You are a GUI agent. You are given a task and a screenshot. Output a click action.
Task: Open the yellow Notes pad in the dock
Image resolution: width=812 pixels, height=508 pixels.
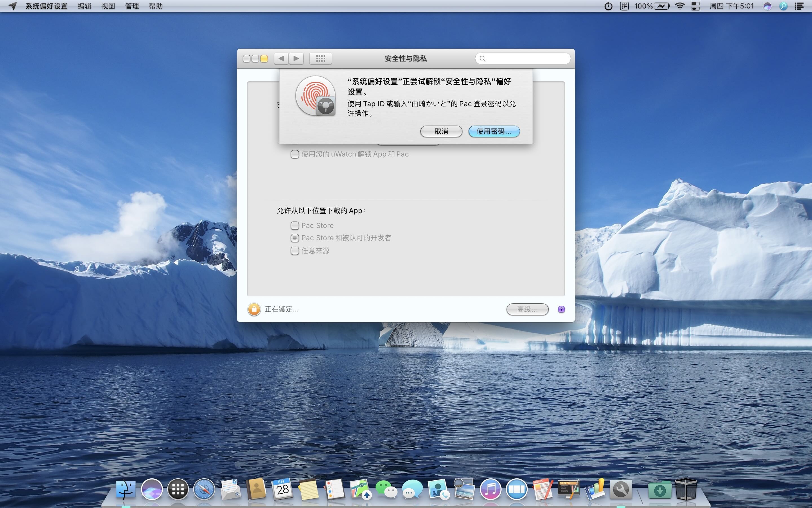pos(308,489)
